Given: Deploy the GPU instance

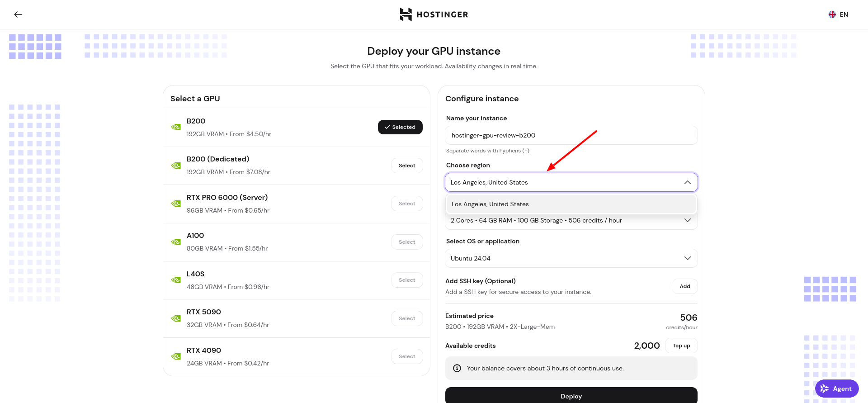Looking at the screenshot, I should pos(571,395).
